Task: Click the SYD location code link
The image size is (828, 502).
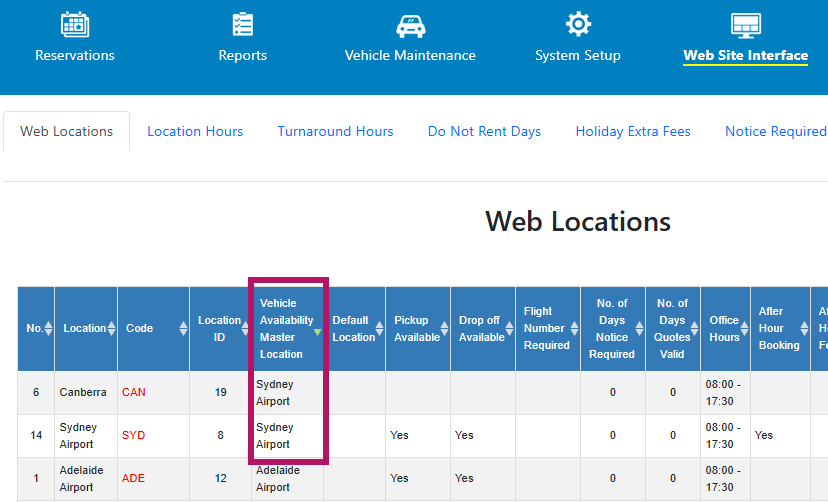Action: pos(134,435)
